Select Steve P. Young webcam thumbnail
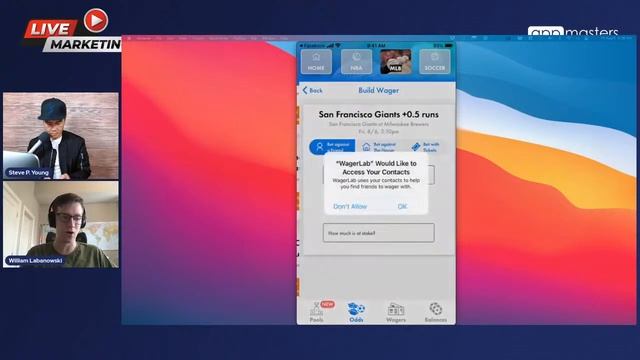 pyautogui.click(x=61, y=136)
